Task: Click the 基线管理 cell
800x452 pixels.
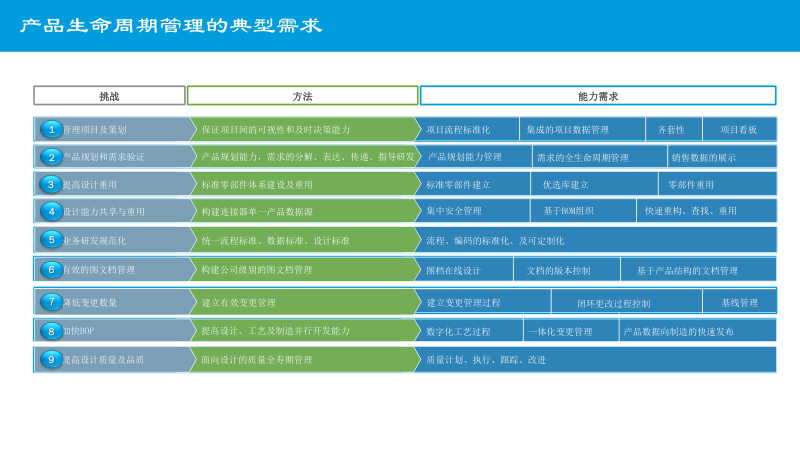Action: (x=740, y=302)
